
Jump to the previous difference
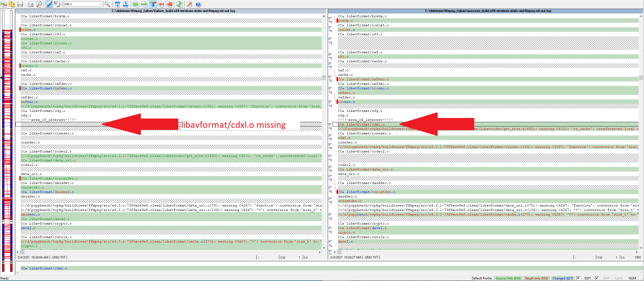tap(118, 4)
